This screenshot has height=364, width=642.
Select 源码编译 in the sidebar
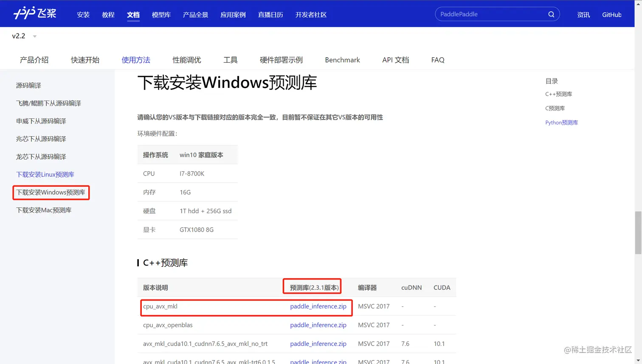coord(28,85)
